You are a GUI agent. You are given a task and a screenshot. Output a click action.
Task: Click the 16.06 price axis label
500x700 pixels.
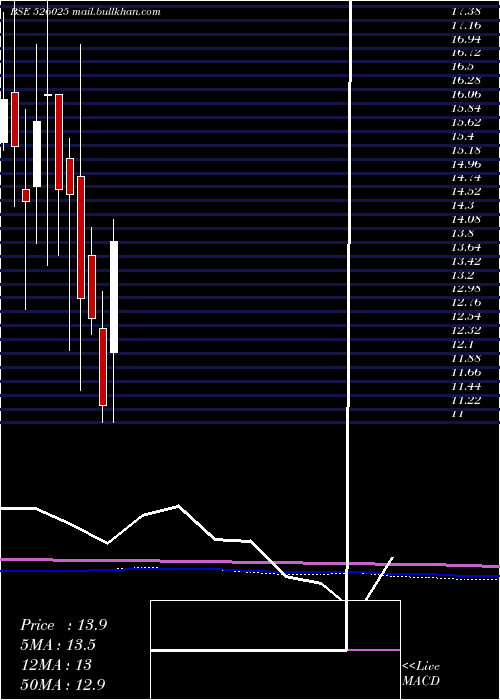(x=466, y=94)
